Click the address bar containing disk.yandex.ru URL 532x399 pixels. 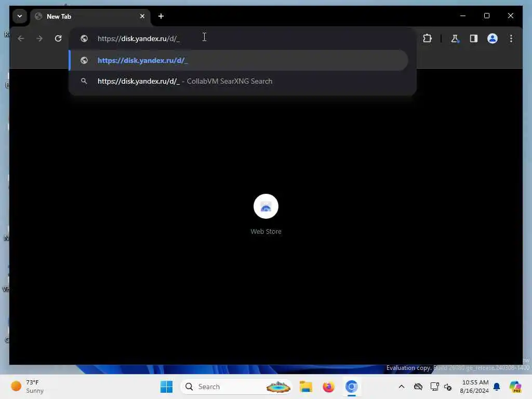coord(242,38)
